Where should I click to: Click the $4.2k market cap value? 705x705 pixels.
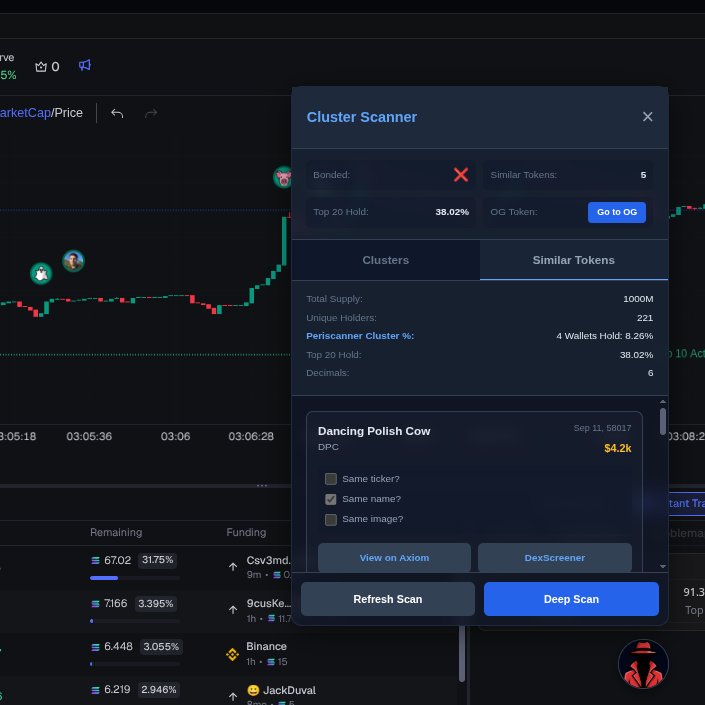point(617,448)
